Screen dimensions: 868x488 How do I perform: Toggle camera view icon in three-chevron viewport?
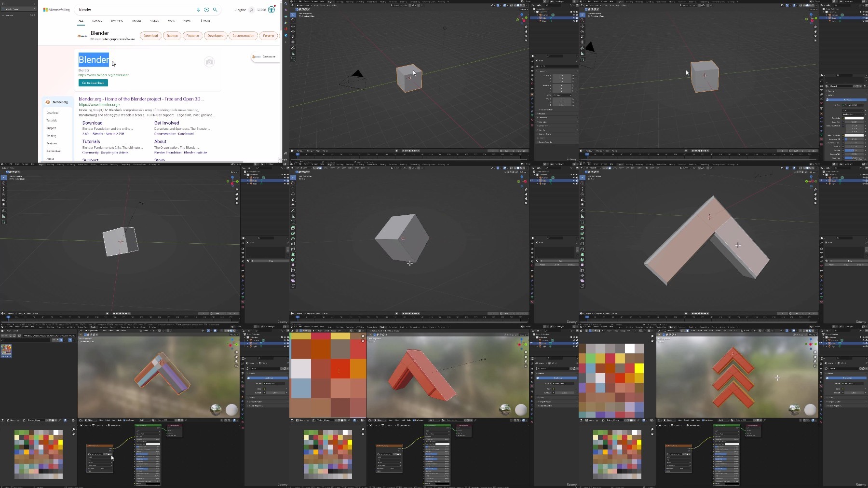815,361
